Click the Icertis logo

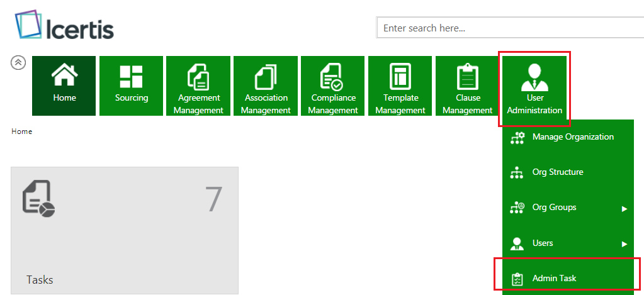tap(64, 26)
